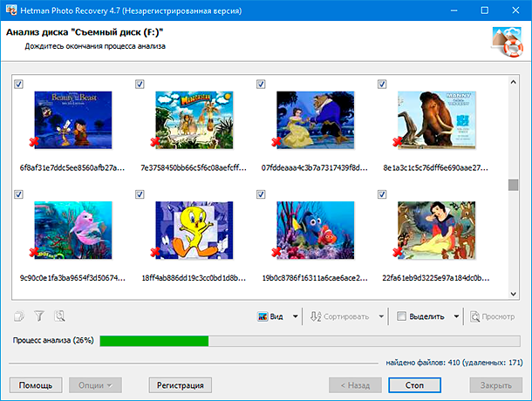Uncheck the 07fddeaaa4c3b7a7317439f8d file checkbox

click(x=261, y=84)
